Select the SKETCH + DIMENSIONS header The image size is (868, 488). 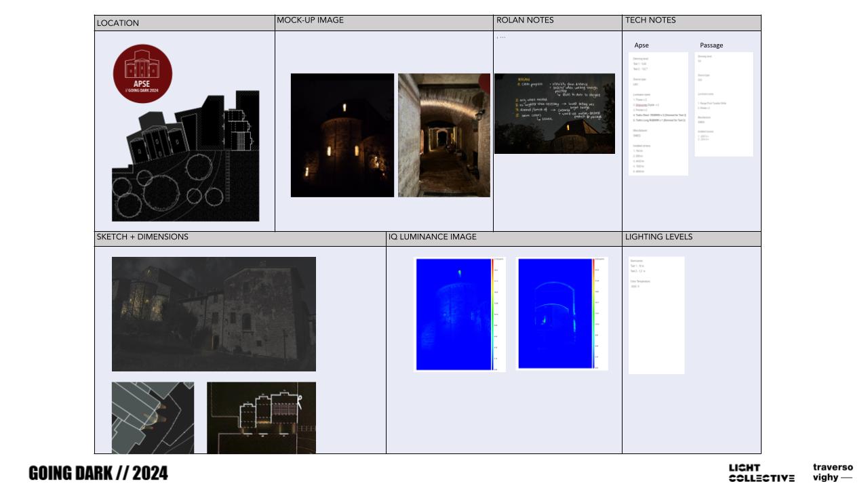point(240,239)
